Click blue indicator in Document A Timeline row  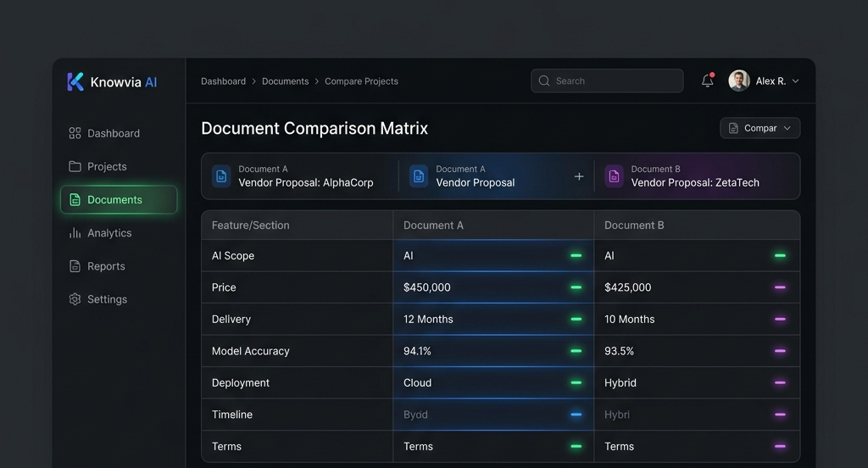576,415
